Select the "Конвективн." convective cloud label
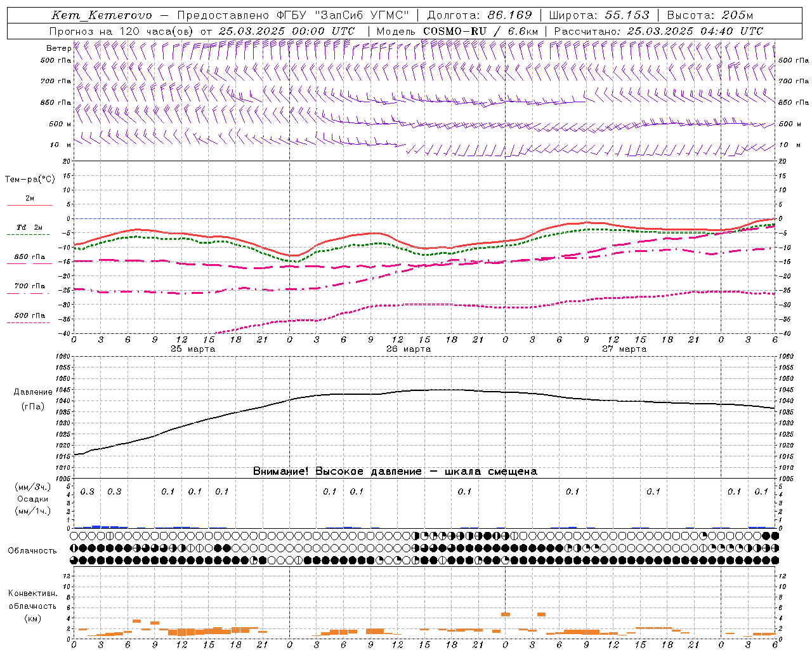 click(32, 594)
